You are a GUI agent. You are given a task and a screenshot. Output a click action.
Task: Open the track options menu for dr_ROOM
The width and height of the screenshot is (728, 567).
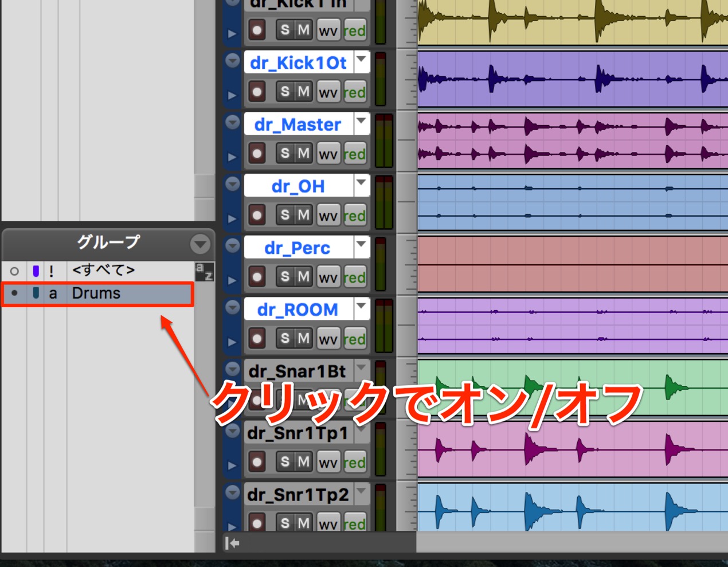pos(232,308)
